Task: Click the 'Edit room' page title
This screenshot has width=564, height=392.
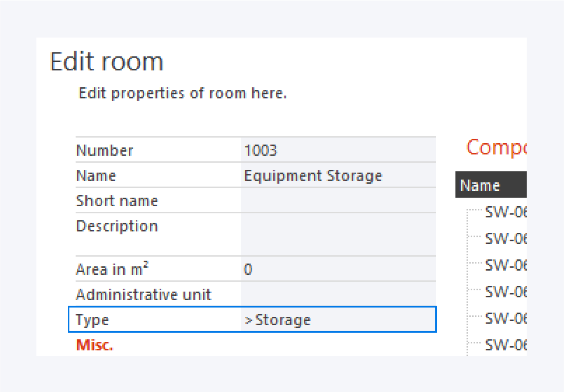Action: 106,61
